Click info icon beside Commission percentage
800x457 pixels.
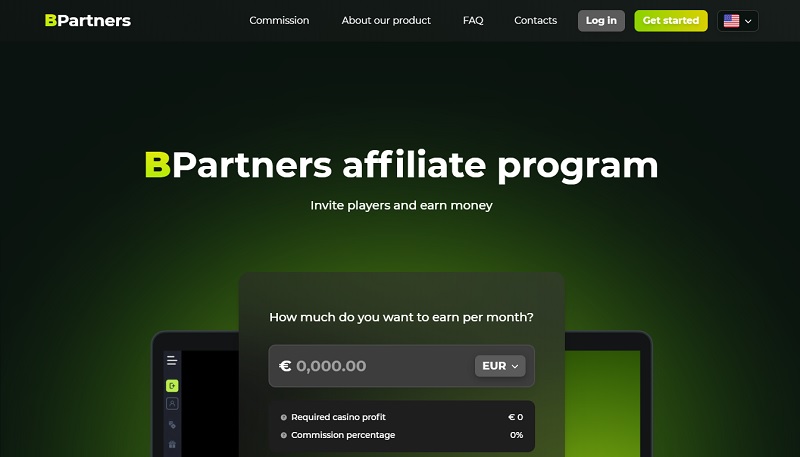click(x=284, y=435)
